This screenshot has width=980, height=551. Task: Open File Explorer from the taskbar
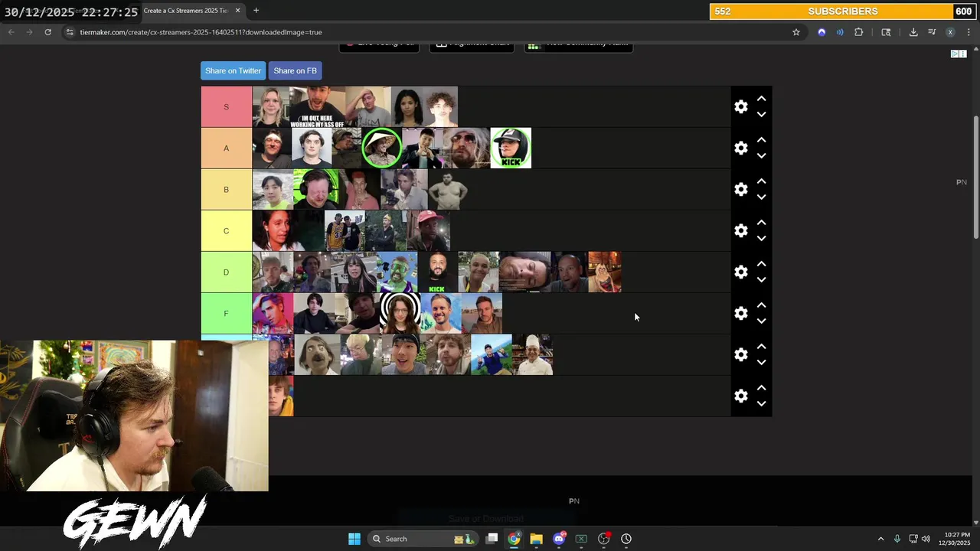tap(536, 539)
